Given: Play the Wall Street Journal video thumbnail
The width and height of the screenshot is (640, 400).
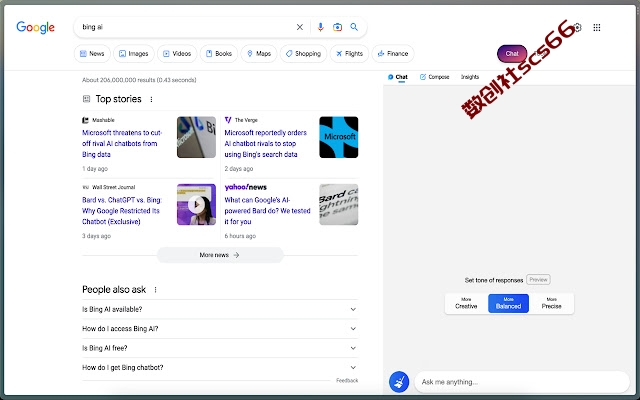Looking at the screenshot, I should pos(196,204).
